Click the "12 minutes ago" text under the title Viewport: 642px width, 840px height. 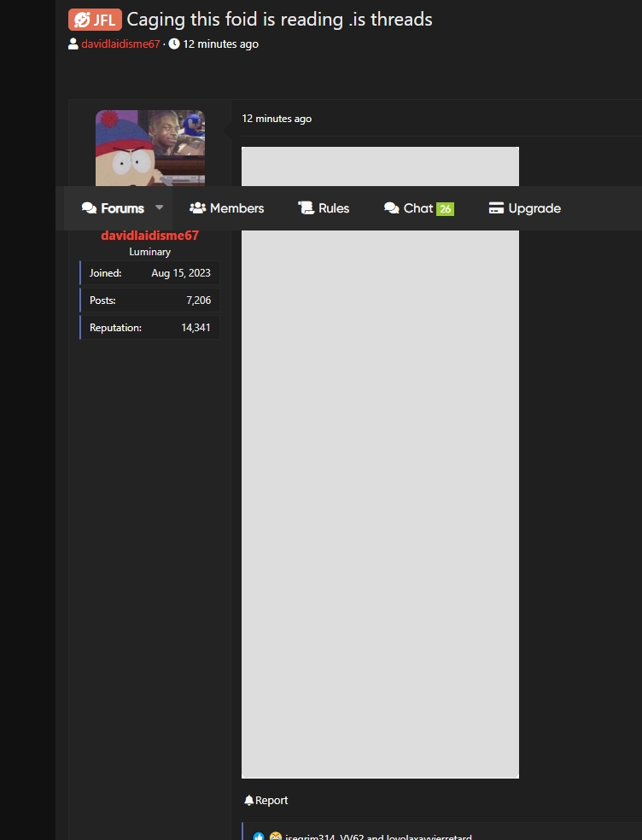[x=221, y=44]
